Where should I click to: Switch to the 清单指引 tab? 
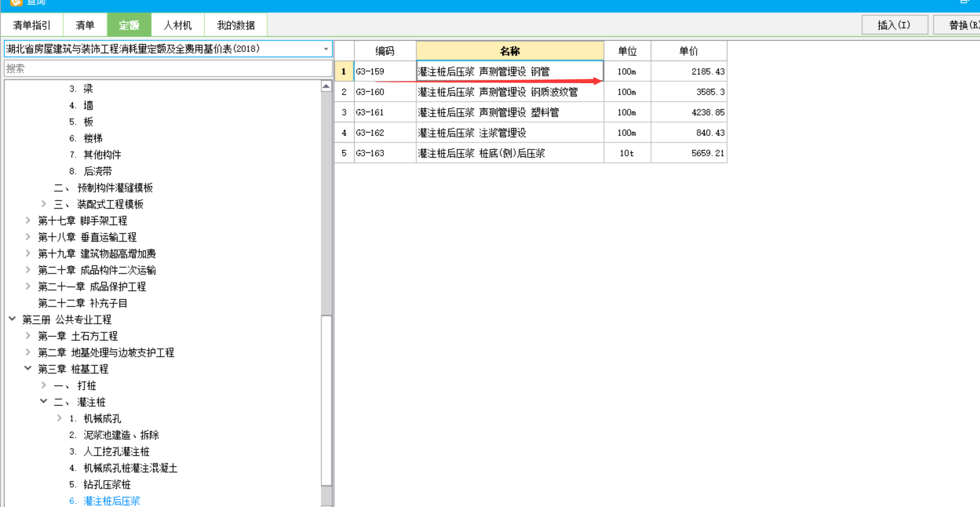[x=32, y=25]
